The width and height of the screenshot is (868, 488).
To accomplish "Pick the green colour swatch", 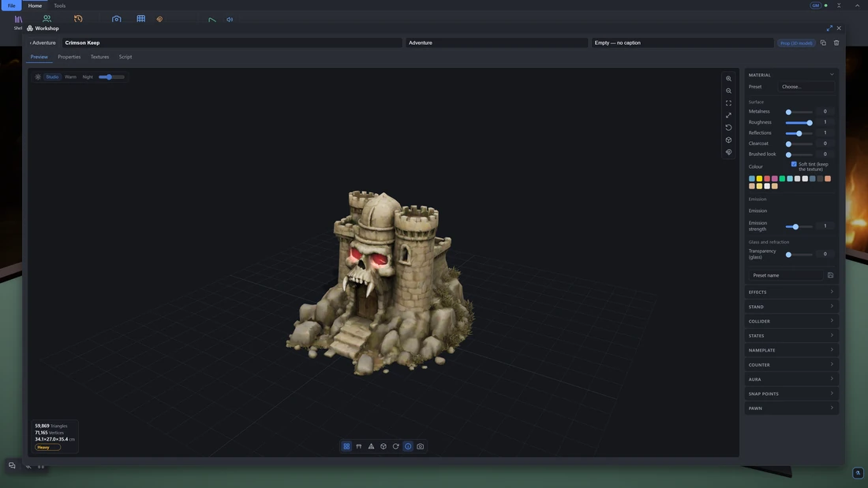I will click(x=782, y=179).
